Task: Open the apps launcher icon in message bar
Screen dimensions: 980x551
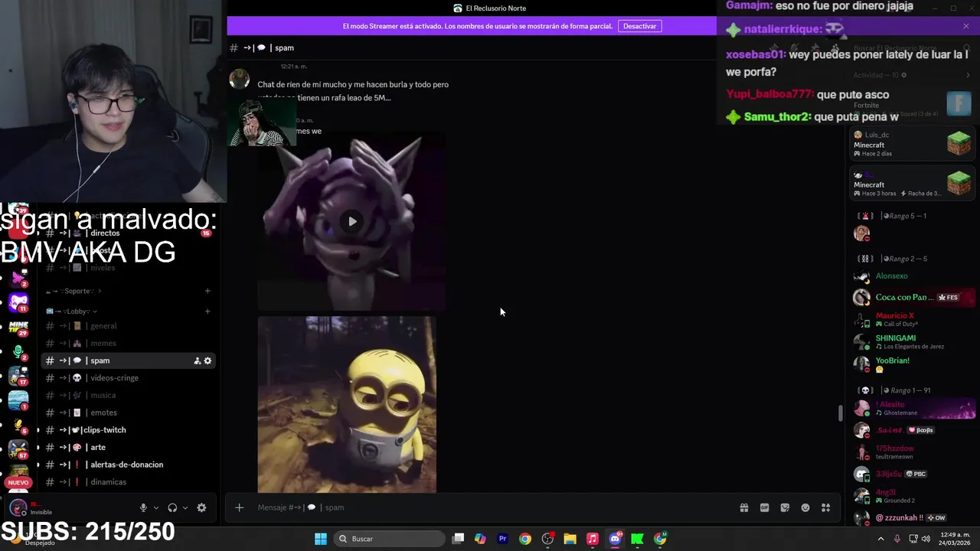Action: [x=825, y=507]
